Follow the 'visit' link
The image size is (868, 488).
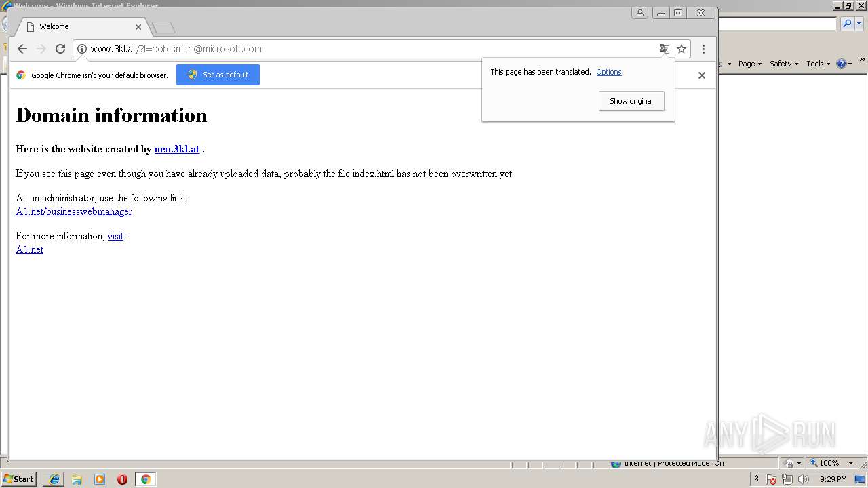[x=115, y=236]
